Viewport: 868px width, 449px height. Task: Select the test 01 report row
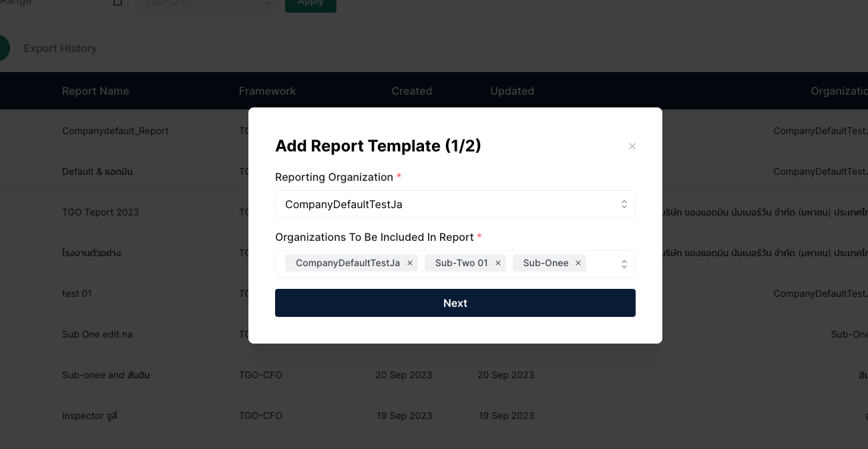click(x=77, y=294)
